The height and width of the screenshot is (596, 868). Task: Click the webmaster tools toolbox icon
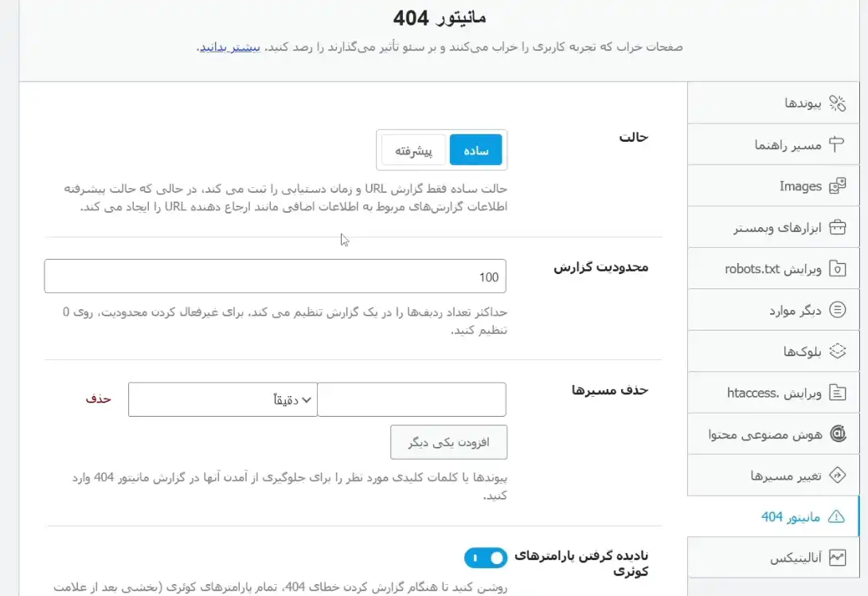[837, 227]
